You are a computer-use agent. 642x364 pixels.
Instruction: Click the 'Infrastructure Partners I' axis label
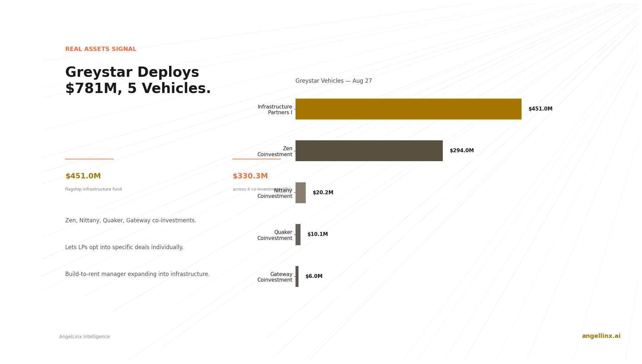click(275, 110)
